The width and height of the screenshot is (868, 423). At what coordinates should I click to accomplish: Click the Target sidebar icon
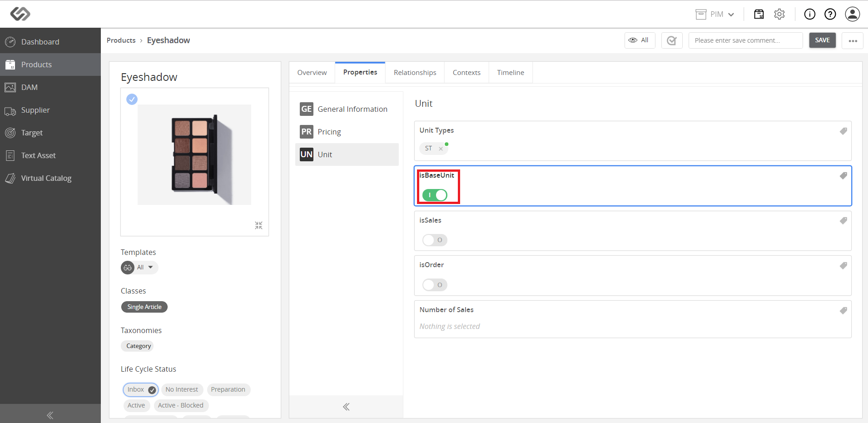pyautogui.click(x=10, y=133)
